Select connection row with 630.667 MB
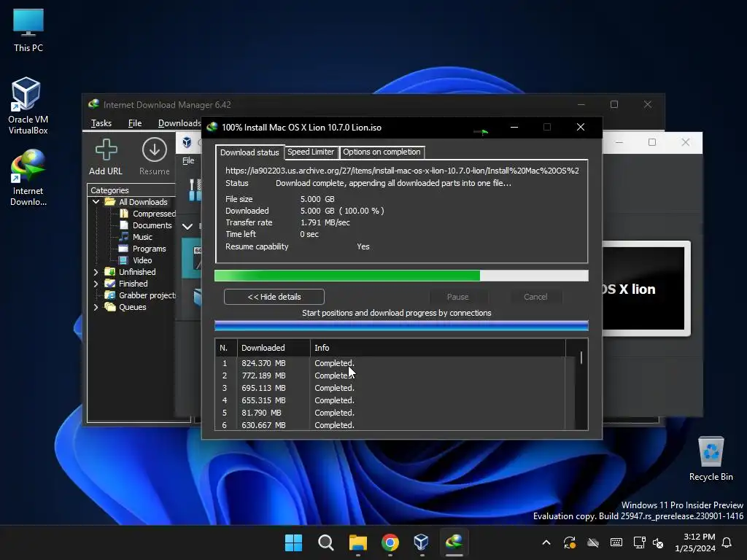 (390, 425)
